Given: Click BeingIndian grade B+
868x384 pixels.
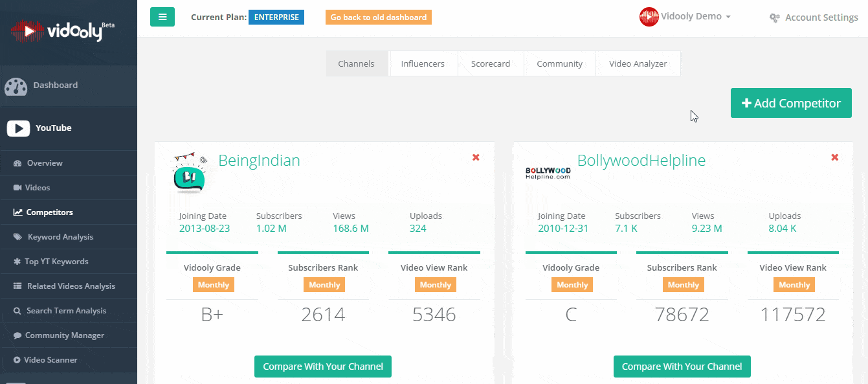Looking at the screenshot, I should tap(212, 315).
